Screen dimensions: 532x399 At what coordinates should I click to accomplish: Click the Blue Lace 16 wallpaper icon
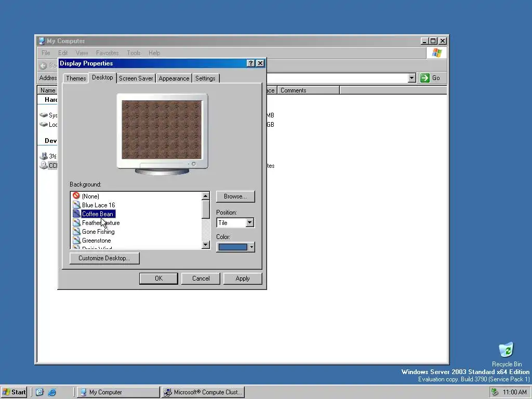click(76, 205)
